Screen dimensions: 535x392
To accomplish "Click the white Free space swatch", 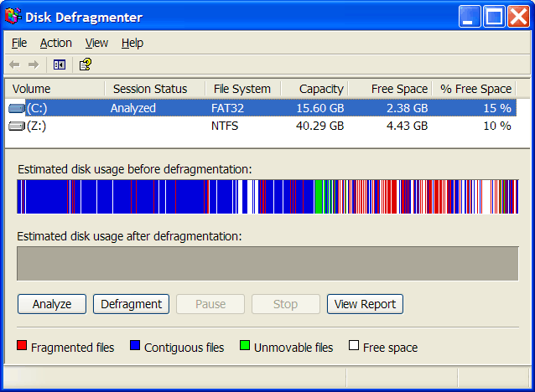I will click(354, 345).
